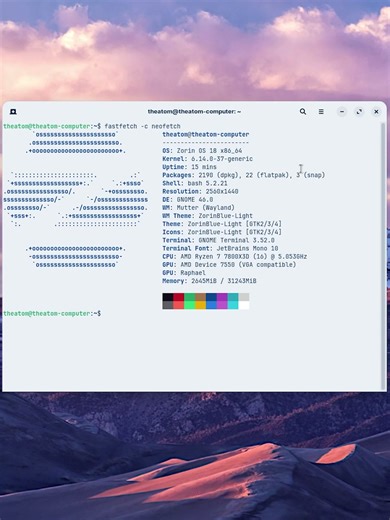The height and width of the screenshot is (520, 390).
Task: Click the 'Packages: 2190 (dpkg)' line
Action: click(244, 175)
